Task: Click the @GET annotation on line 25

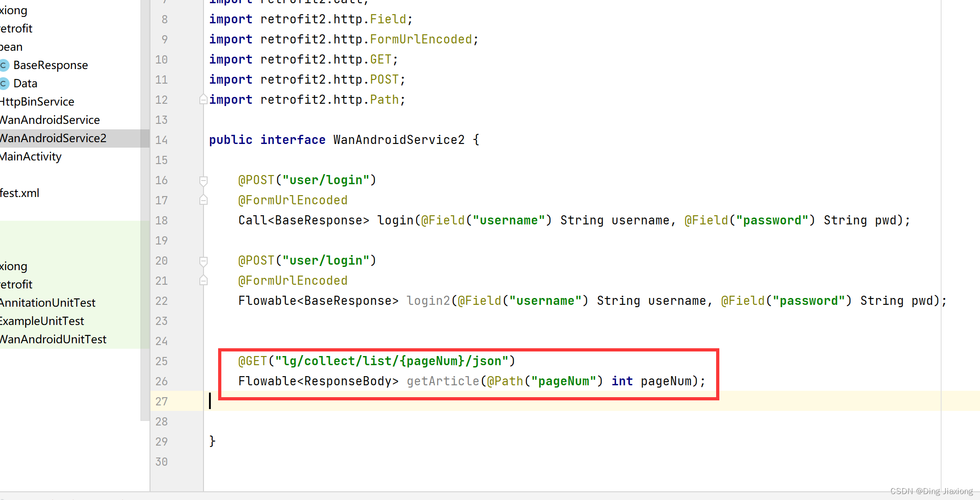Action: [x=252, y=361]
